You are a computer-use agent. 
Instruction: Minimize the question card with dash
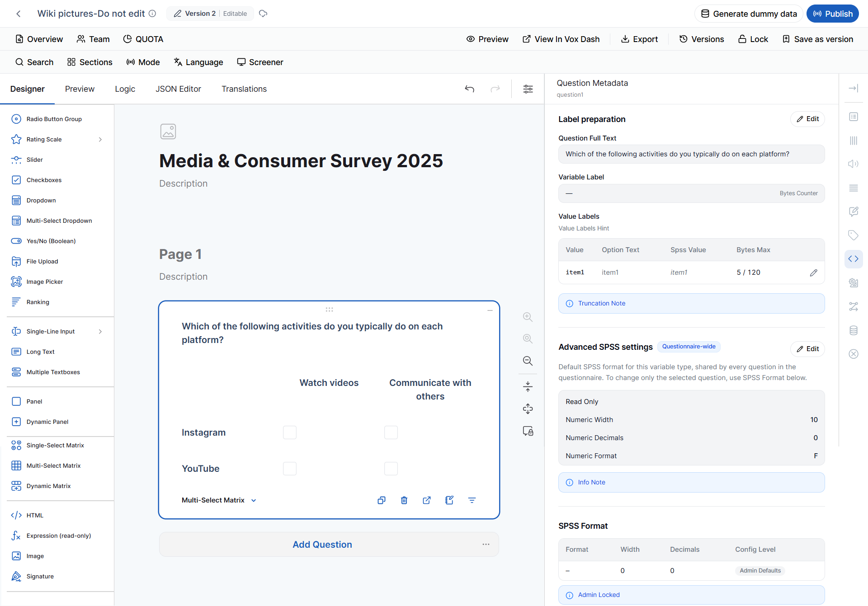[x=490, y=310]
